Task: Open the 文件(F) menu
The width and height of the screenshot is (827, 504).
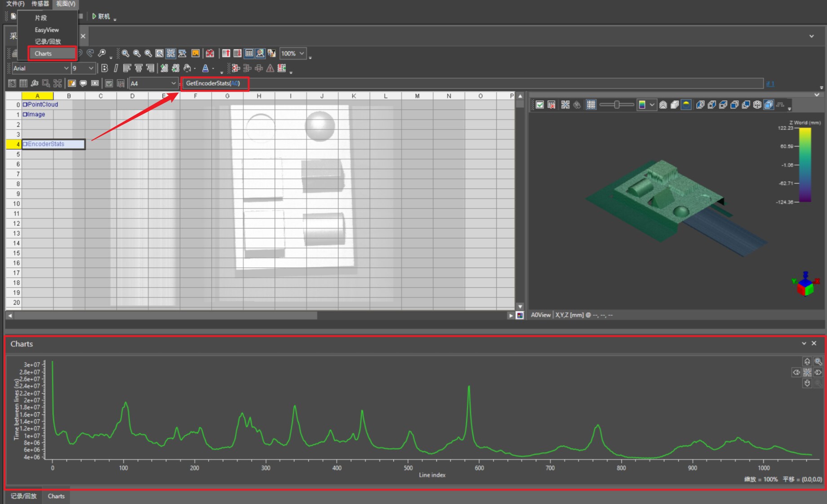Action: click(15, 4)
